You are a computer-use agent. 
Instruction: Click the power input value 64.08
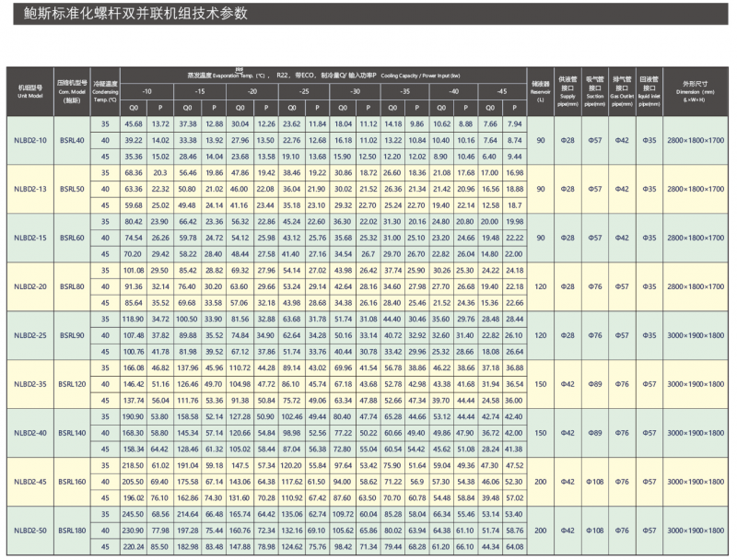click(514, 547)
